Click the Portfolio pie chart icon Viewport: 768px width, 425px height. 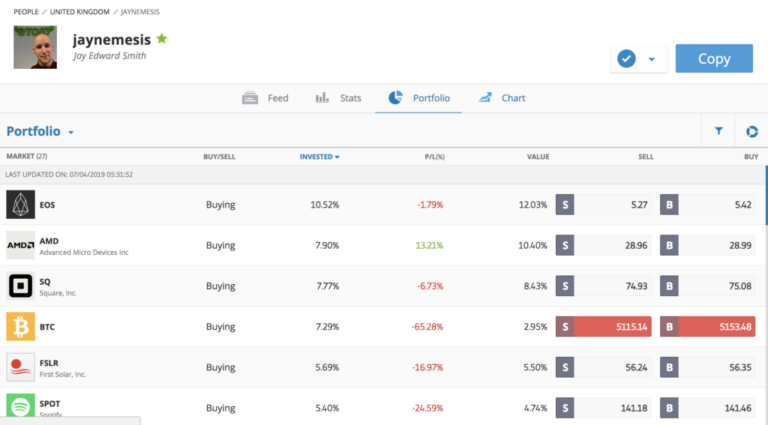(395, 97)
